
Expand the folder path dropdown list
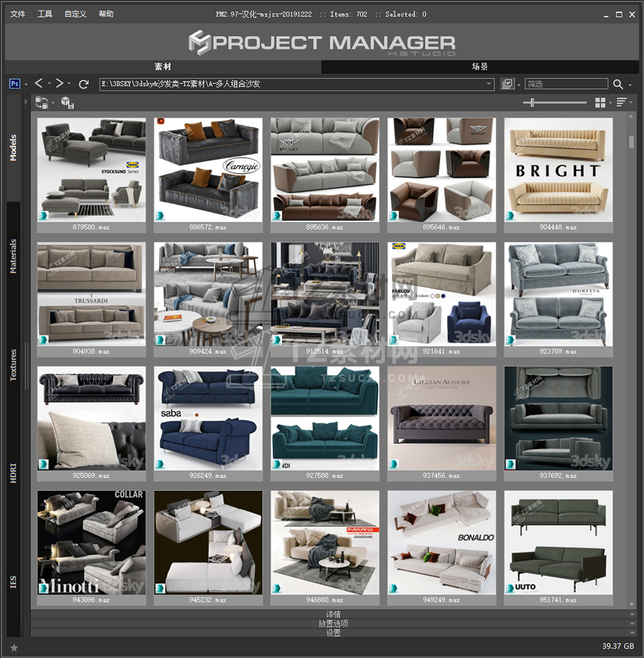489,83
